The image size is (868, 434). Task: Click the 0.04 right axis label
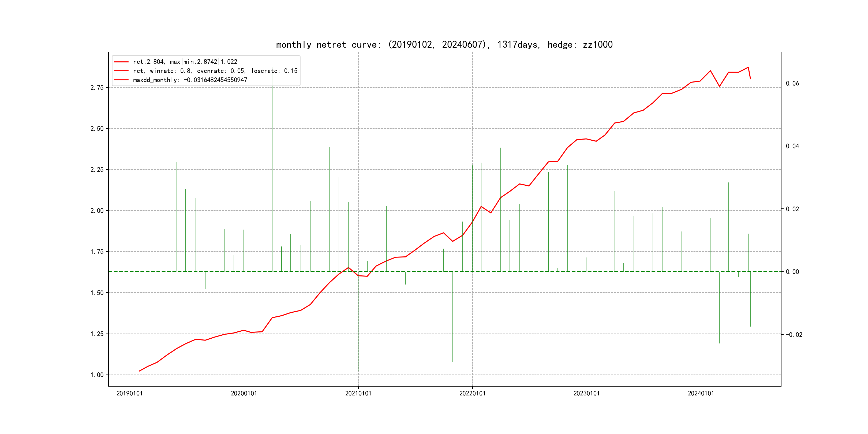(x=792, y=146)
